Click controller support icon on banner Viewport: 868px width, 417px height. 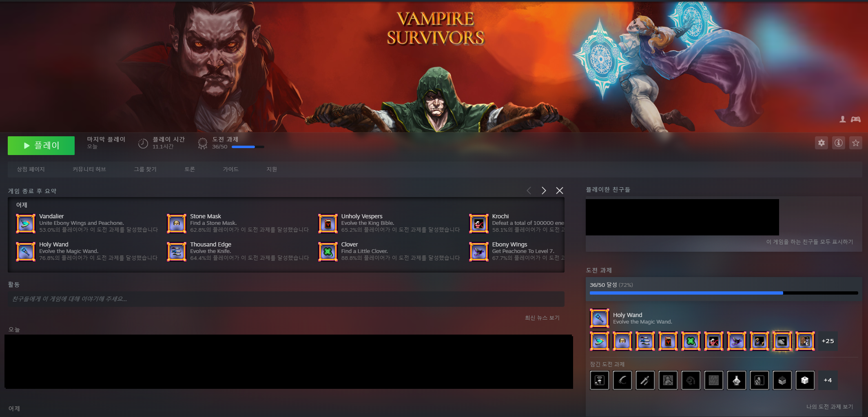[x=856, y=119]
